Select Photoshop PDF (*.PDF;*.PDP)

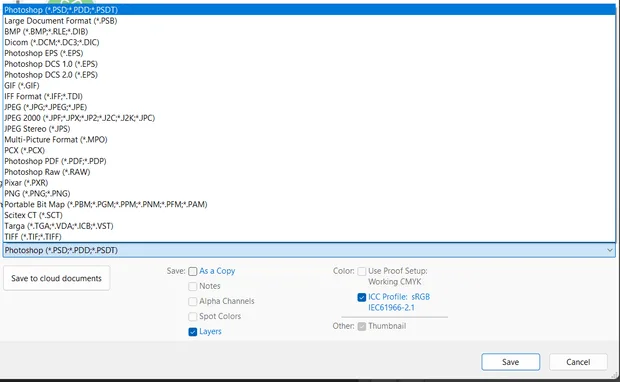[309, 161]
